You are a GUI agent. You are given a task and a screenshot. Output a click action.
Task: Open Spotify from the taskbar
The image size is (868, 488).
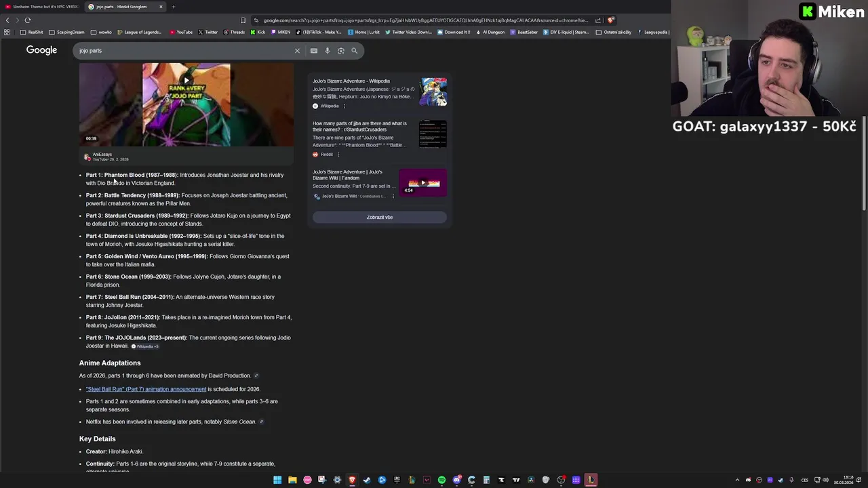point(441,480)
